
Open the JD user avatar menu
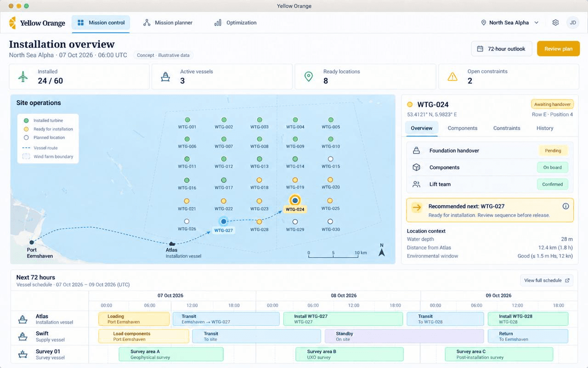pyautogui.click(x=572, y=23)
